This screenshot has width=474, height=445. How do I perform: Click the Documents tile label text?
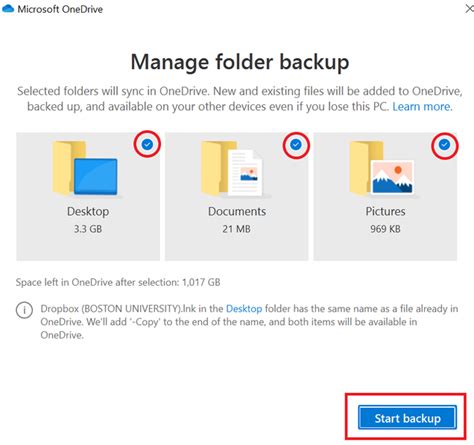click(237, 211)
